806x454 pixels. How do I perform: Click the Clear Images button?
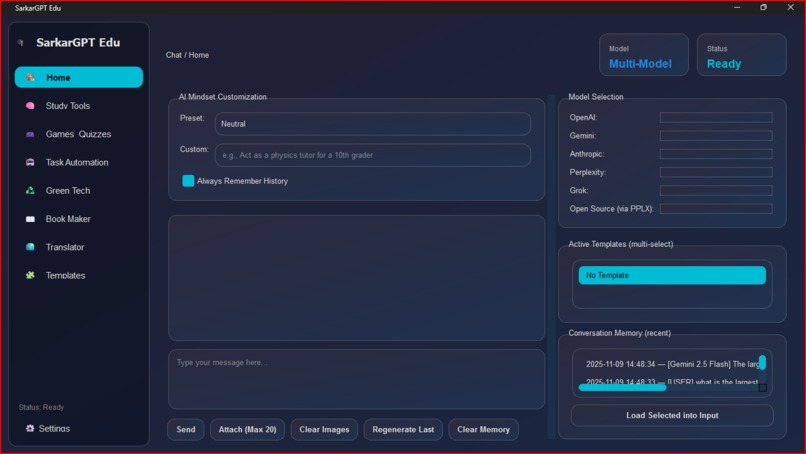click(324, 429)
